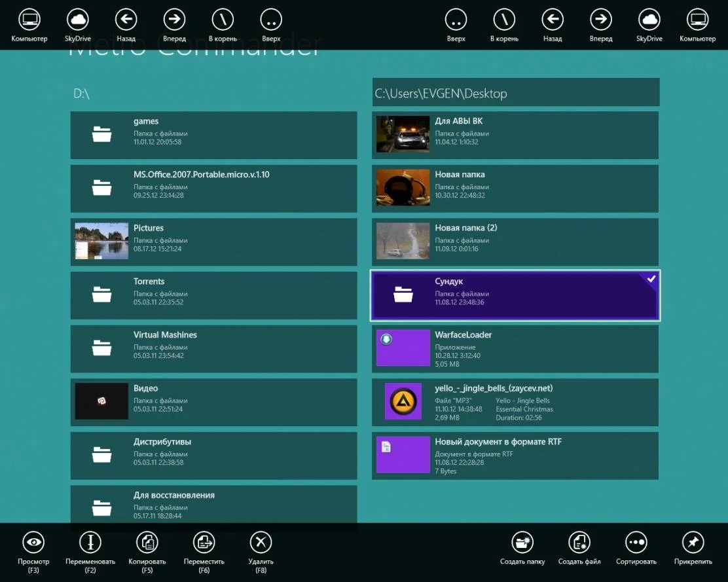The image size is (728, 582).
Task: Open the games folder
Action: [x=213, y=135]
